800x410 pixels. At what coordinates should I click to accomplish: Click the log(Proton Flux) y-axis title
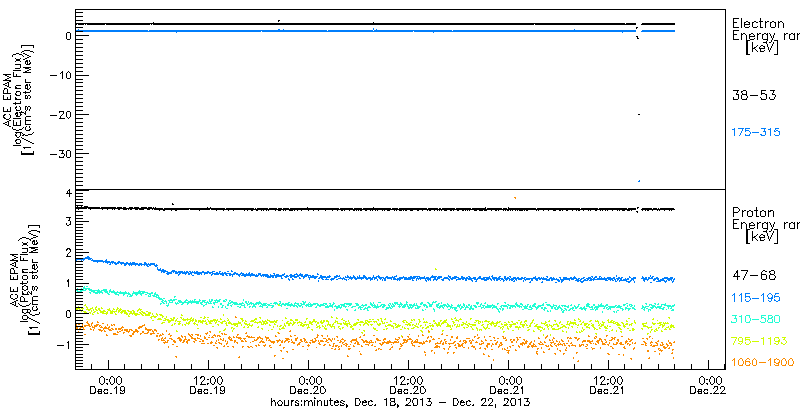coord(25,280)
